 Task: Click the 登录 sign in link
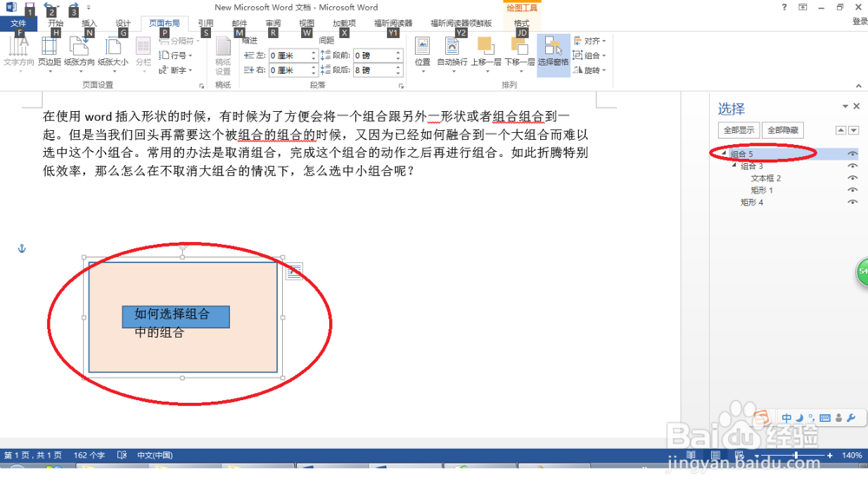pos(859,22)
